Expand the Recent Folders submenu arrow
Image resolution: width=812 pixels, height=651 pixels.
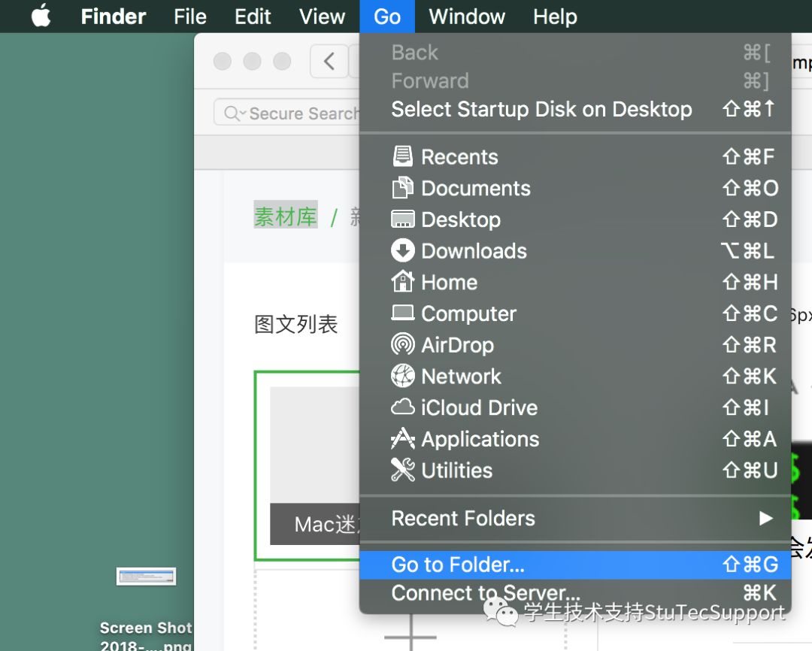point(765,518)
